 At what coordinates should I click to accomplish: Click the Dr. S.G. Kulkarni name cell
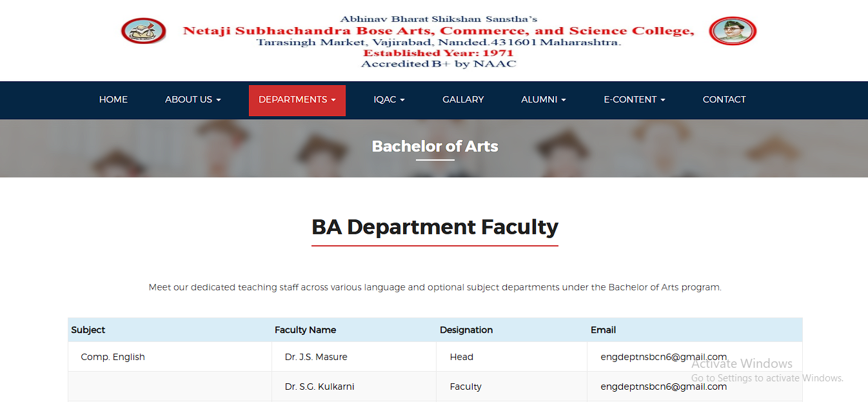click(x=319, y=387)
